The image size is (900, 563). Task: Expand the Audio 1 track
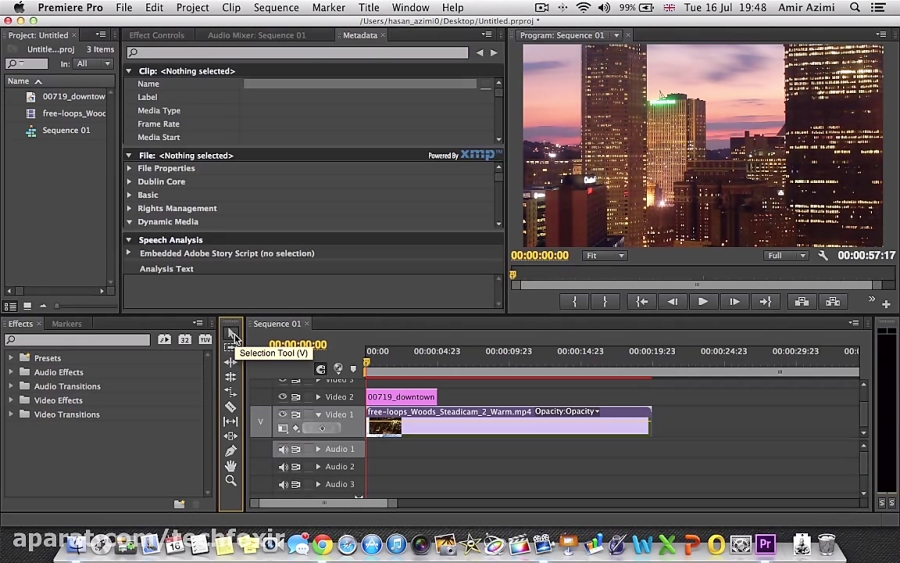318,449
